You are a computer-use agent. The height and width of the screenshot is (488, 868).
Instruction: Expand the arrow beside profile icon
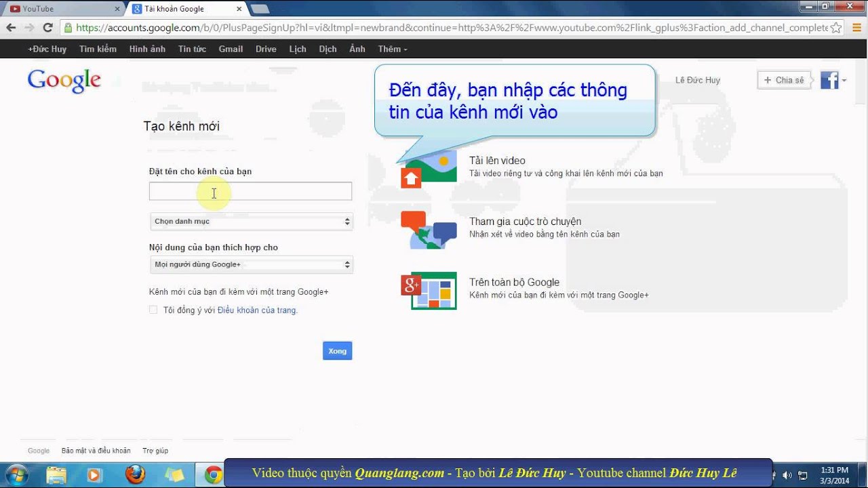[x=844, y=81]
